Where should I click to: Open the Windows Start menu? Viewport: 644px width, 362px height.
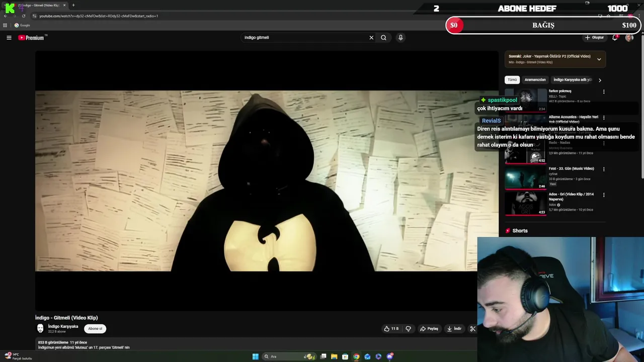click(x=255, y=357)
